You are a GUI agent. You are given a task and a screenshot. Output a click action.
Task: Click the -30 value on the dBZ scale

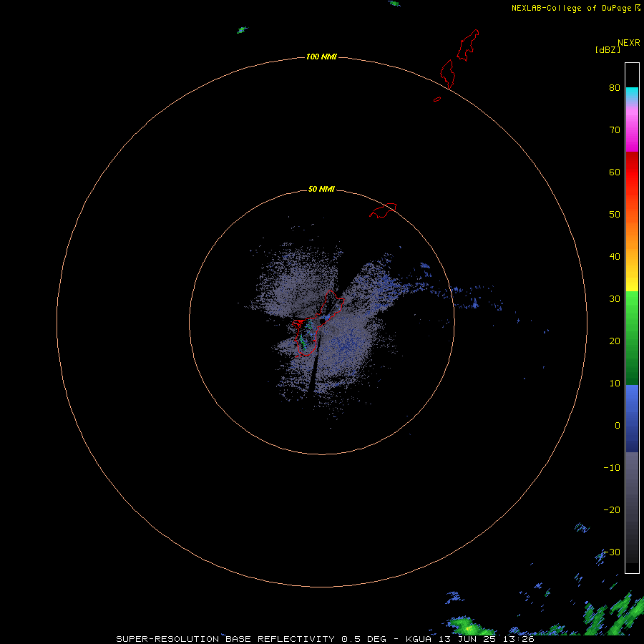612,552
